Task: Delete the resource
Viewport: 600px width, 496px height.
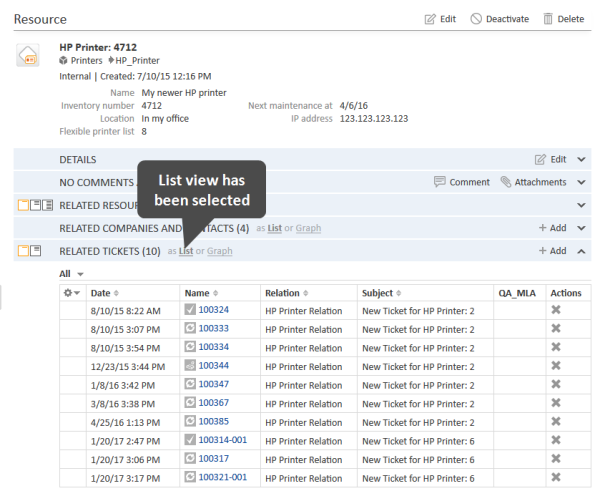Action: pyautogui.click(x=564, y=19)
